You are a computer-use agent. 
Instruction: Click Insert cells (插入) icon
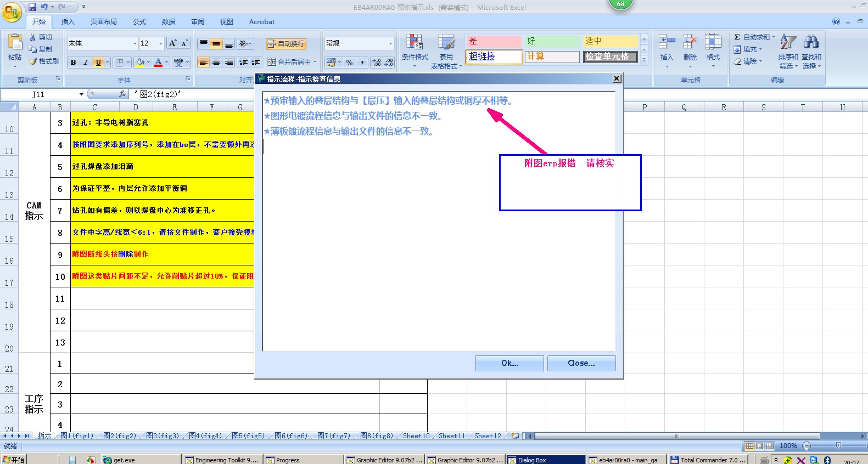pos(667,42)
